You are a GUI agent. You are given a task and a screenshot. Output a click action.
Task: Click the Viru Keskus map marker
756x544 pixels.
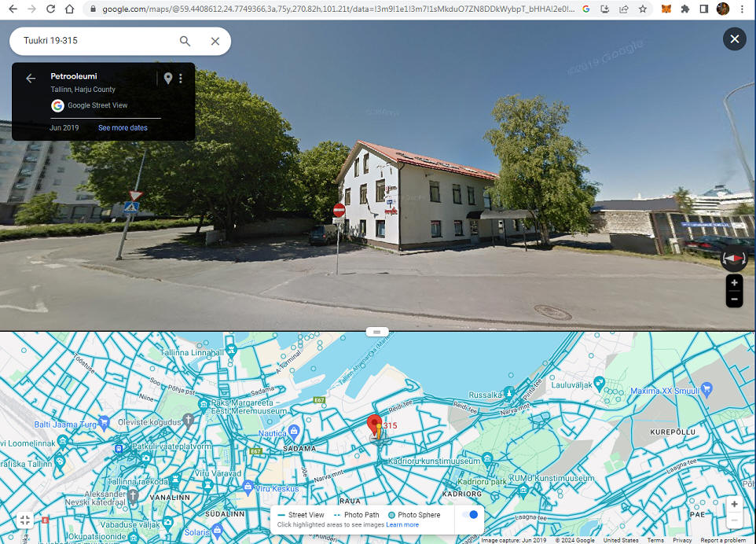pyautogui.click(x=248, y=487)
